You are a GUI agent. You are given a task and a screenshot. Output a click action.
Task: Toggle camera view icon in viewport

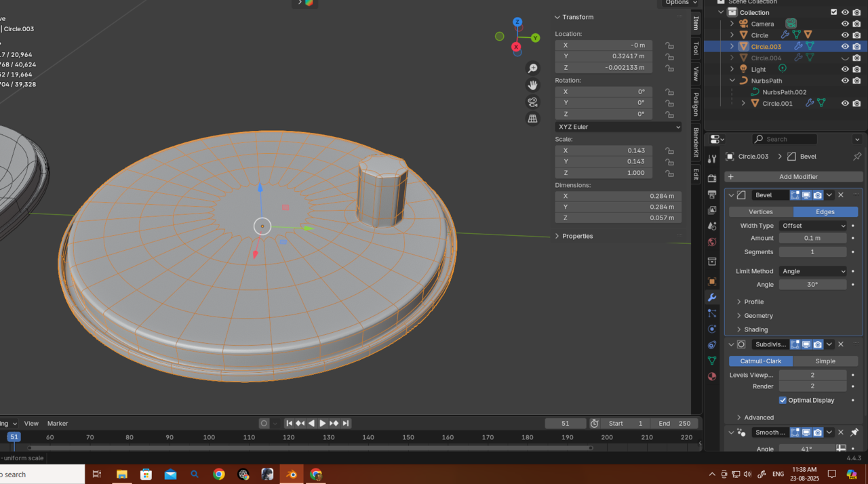pyautogui.click(x=533, y=102)
